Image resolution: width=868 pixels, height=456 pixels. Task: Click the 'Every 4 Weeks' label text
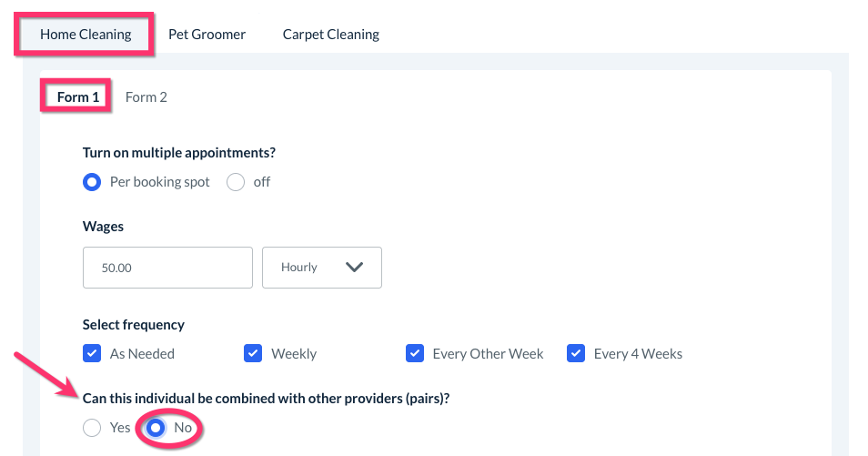tap(638, 353)
